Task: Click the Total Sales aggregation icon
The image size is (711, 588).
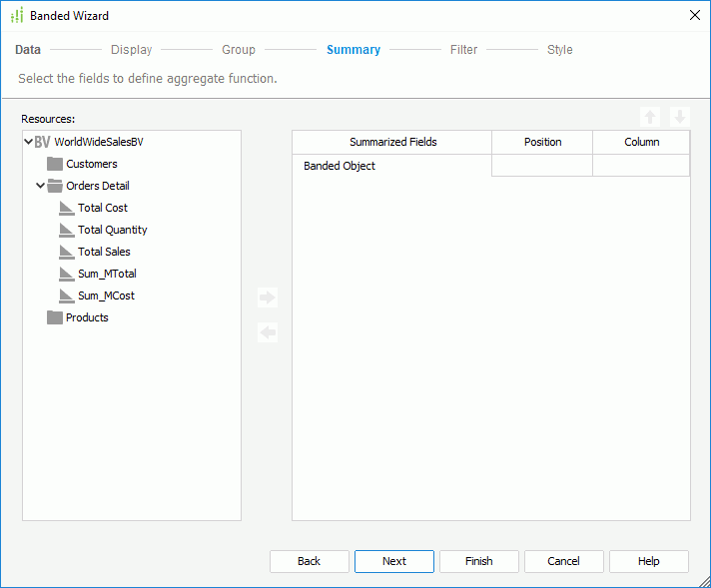Action: point(67,252)
